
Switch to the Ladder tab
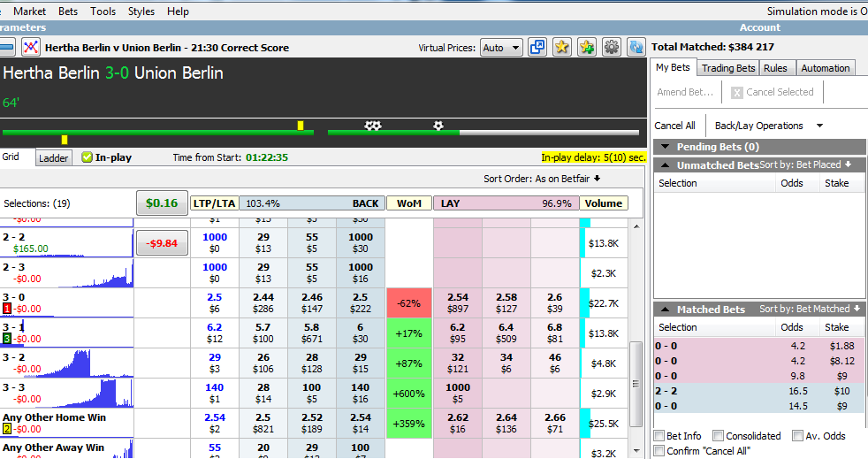pyautogui.click(x=54, y=157)
